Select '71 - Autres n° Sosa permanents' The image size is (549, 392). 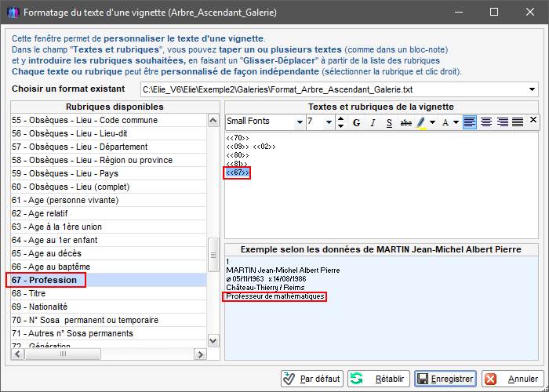pyautogui.click(x=109, y=333)
